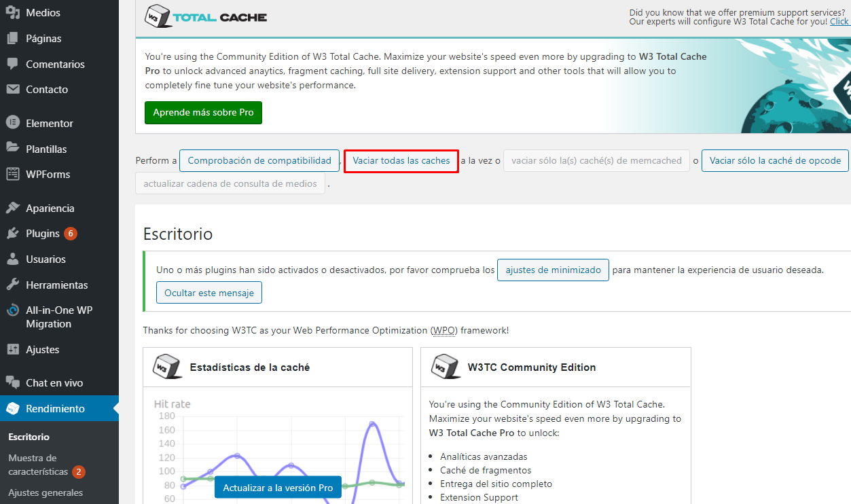Click actualizar cadena de consulta de medios
The height and width of the screenshot is (504, 851).
click(x=230, y=183)
